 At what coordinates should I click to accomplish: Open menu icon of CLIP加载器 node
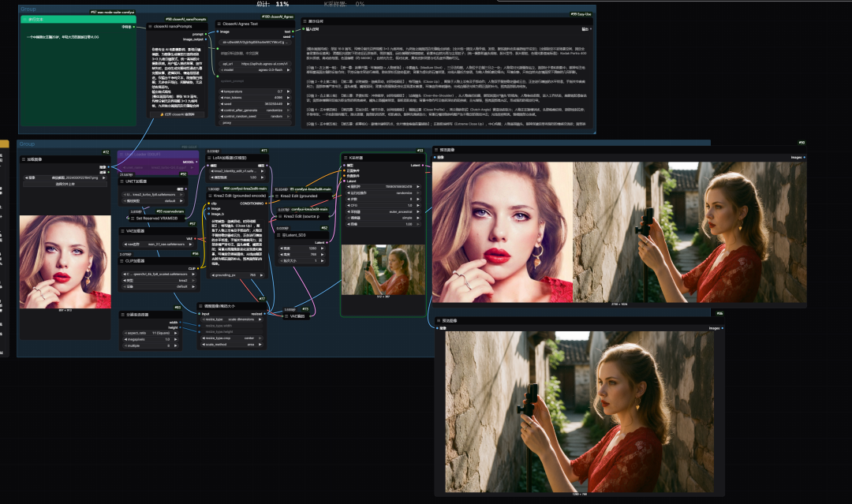(122, 261)
